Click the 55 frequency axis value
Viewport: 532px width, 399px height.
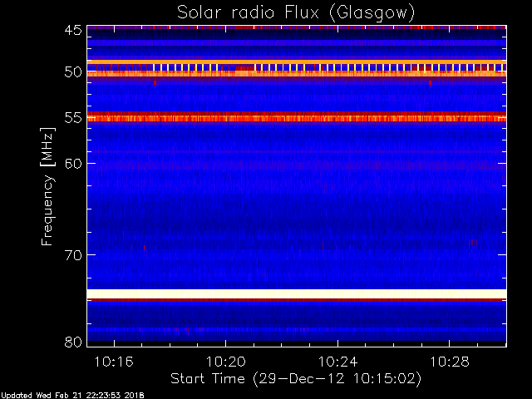pos(73,118)
